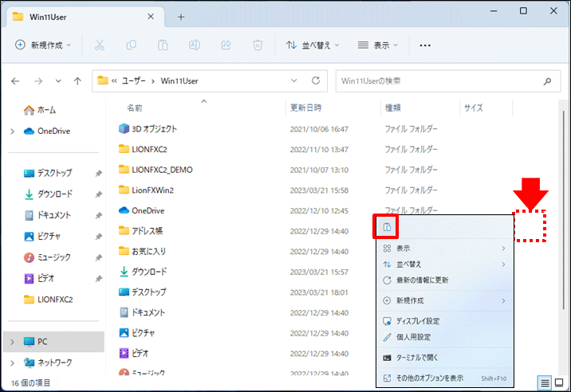Close the Win11User tab
Viewport: 571px width, 392px height.
click(x=151, y=17)
